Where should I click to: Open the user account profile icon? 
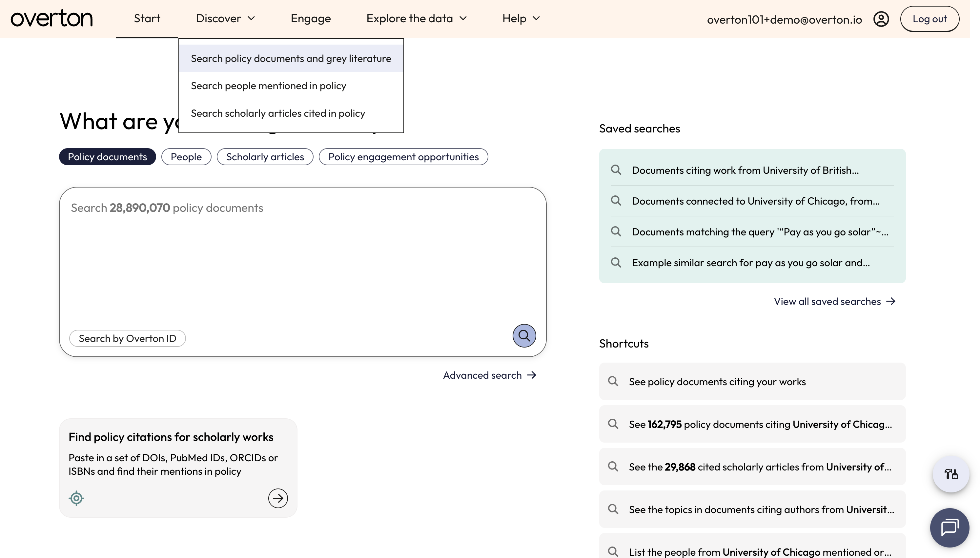(x=881, y=19)
